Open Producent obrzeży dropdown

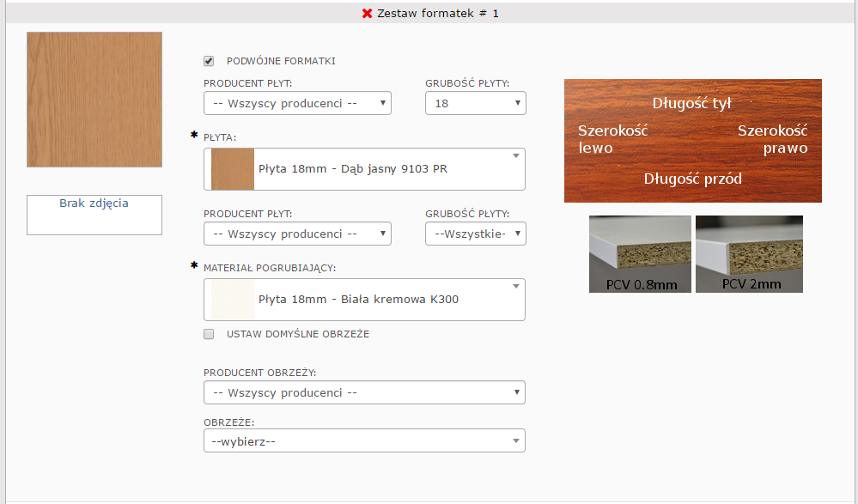(x=364, y=392)
